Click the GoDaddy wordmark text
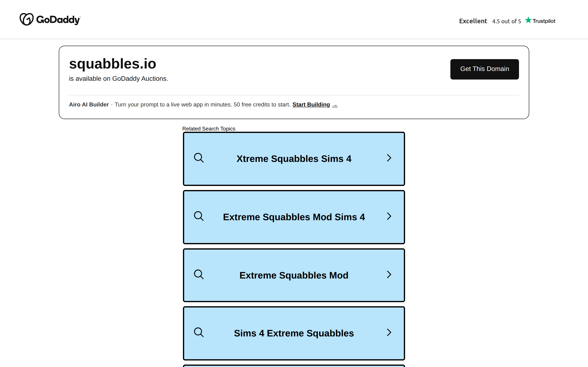Screen dimensions: 588x367 58,20
